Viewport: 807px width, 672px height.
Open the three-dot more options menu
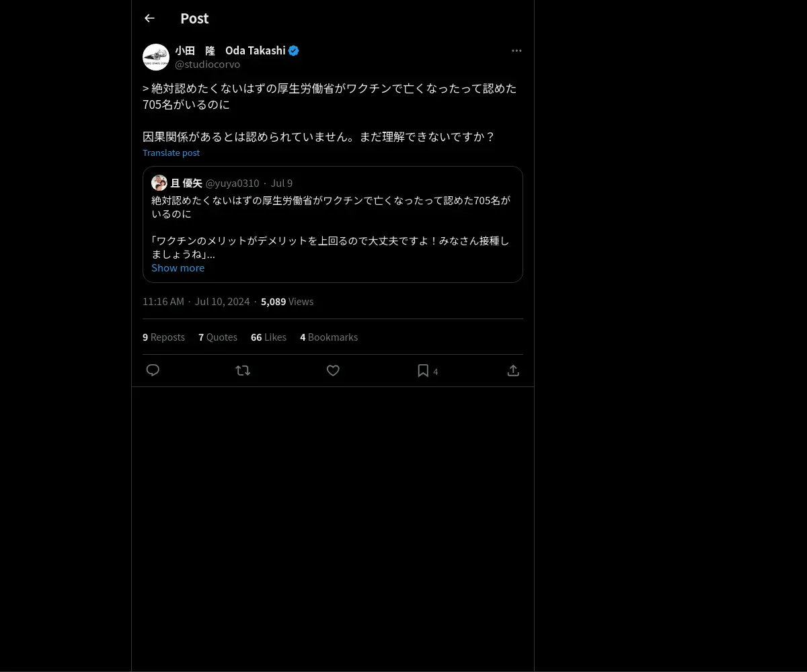(x=516, y=50)
